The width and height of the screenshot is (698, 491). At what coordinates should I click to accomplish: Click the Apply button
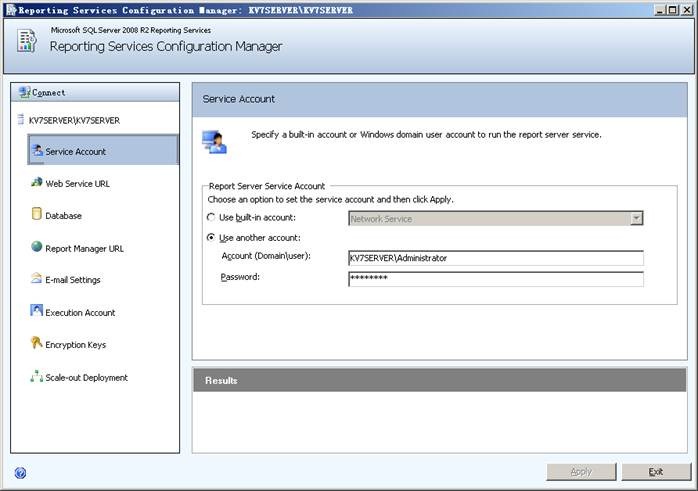(x=581, y=472)
